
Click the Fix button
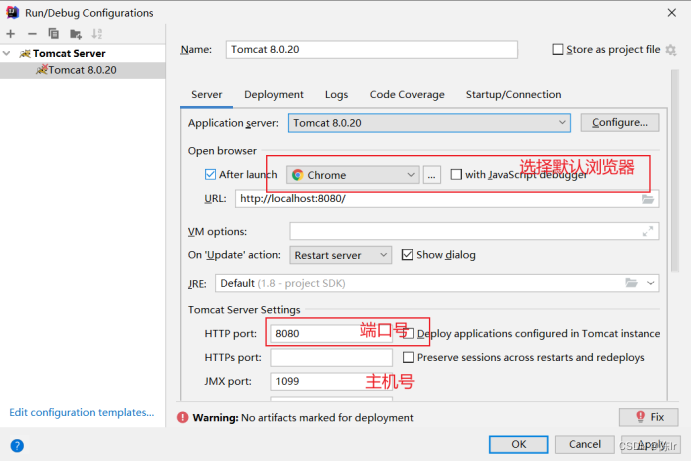[x=648, y=417]
